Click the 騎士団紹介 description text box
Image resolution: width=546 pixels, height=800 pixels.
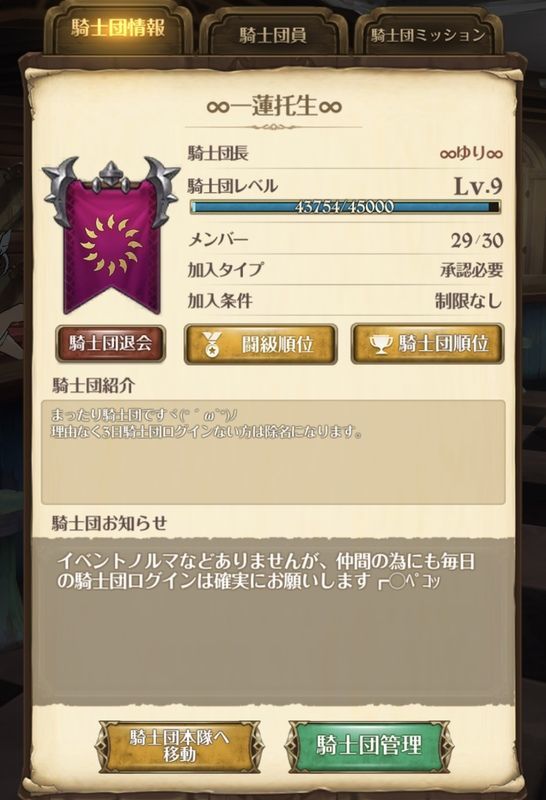pos(273,452)
